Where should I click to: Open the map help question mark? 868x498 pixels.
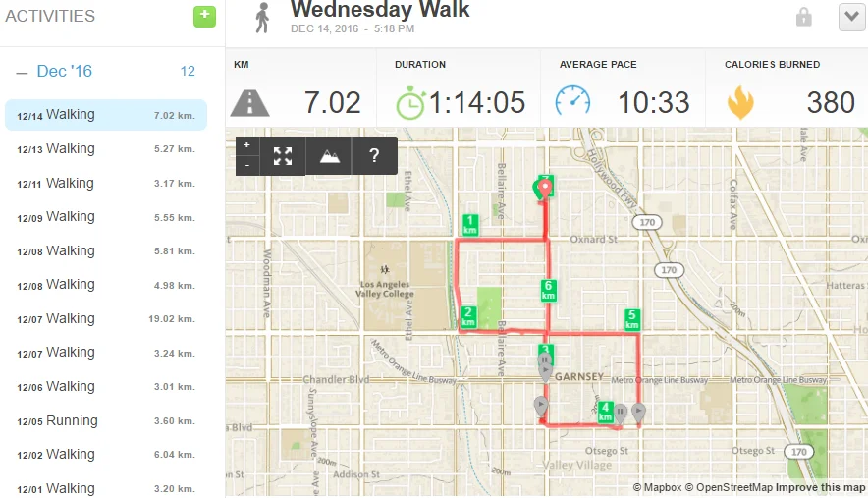374,155
